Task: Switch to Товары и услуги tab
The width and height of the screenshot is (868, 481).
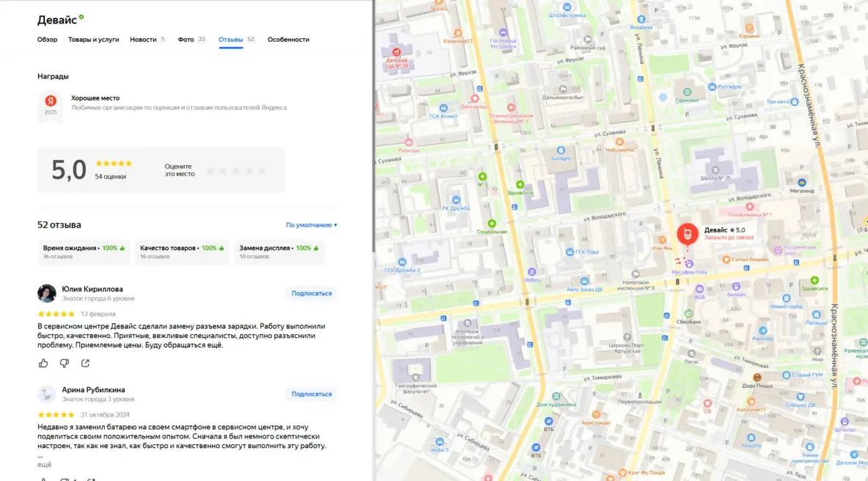Action: [94, 40]
